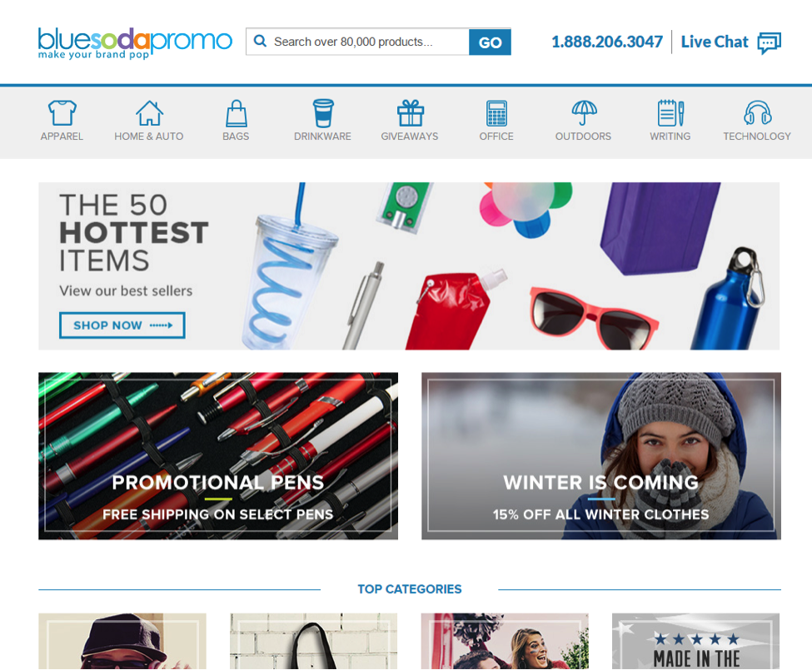The image size is (812, 670).
Task: Open the Promotional Pens banner
Action: click(x=218, y=456)
